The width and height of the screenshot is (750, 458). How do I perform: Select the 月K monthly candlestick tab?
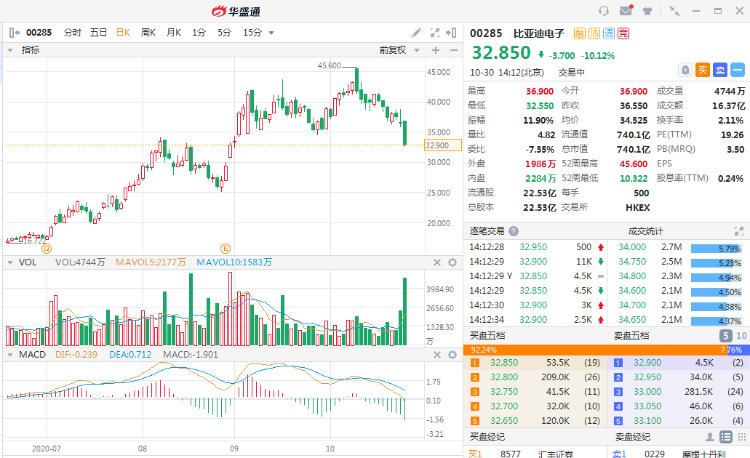pyautogui.click(x=174, y=33)
